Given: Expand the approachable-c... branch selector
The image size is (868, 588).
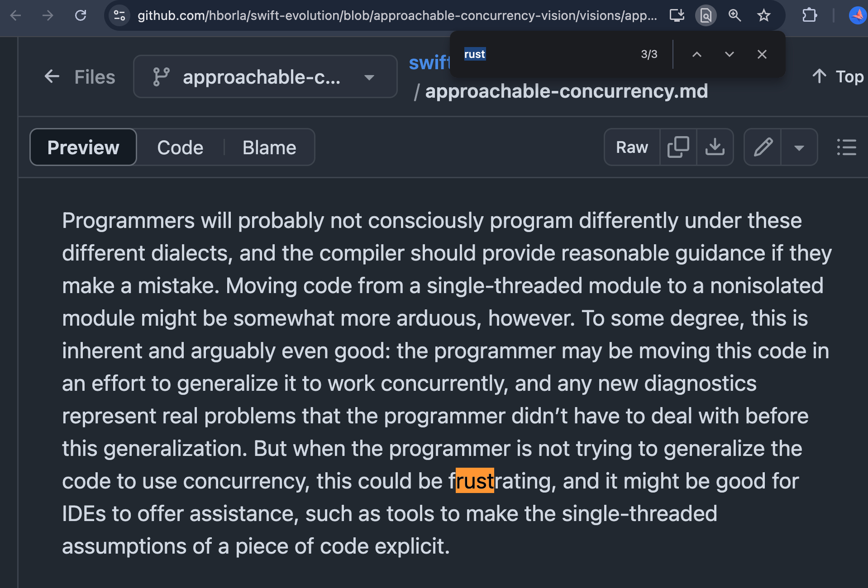Looking at the screenshot, I should click(x=265, y=77).
